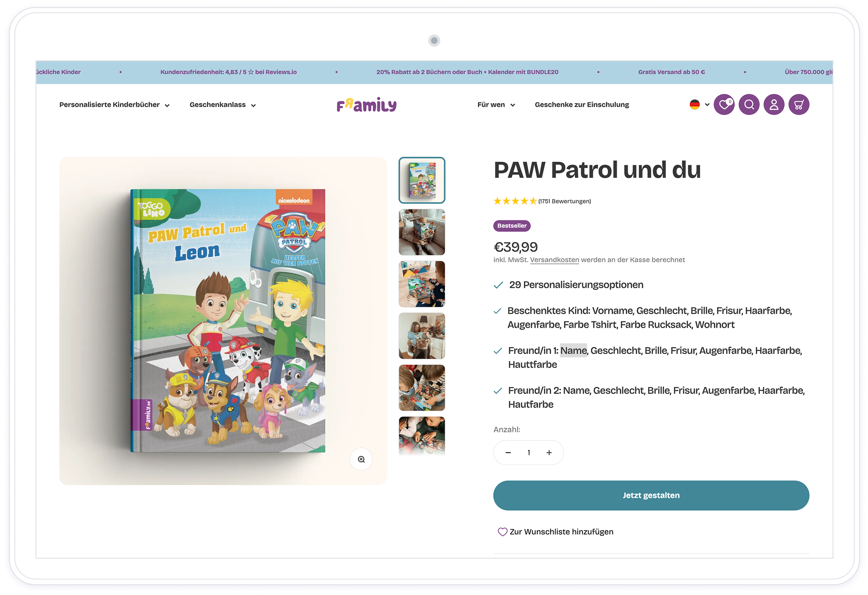
Task: Open the Versandkosten link
Action: coord(555,260)
